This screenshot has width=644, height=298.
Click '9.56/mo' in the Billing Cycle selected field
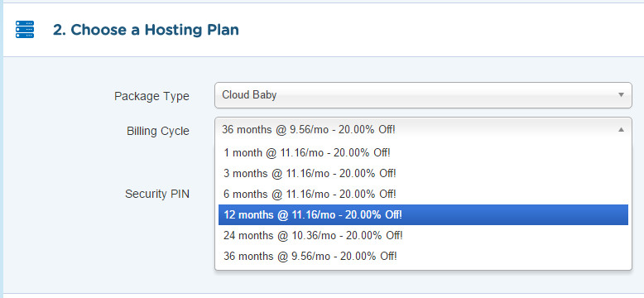click(x=309, y=130)
